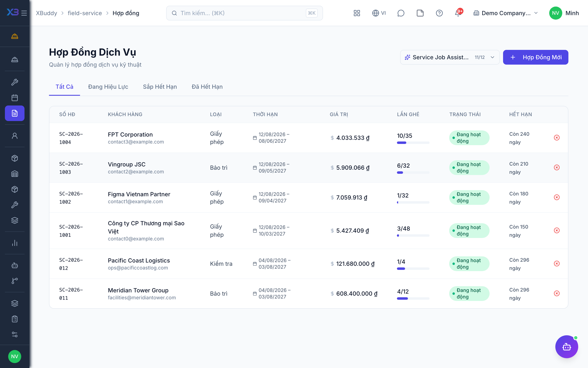This screenshot has height=368, width=588.
Task: Switch to the Sắp Hết Hạn tab
Action: pos(160,87)
